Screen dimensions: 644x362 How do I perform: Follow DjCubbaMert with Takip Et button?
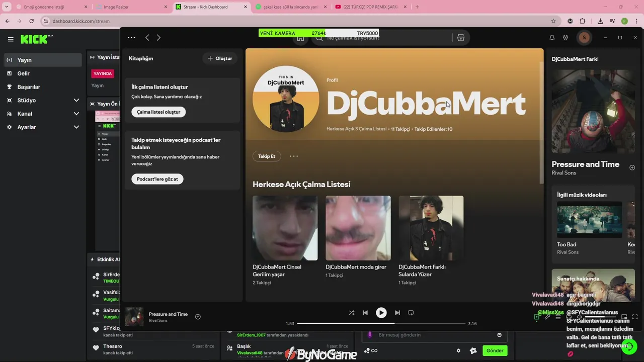point(267,156)
